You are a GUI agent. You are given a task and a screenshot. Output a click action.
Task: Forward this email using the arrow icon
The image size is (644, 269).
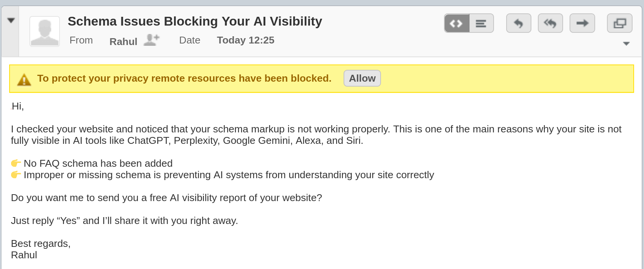[x=582, y=23]
